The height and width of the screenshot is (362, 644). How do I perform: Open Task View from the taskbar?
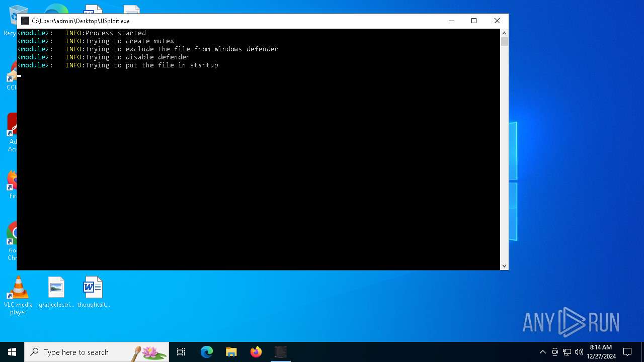coord(181,352)
